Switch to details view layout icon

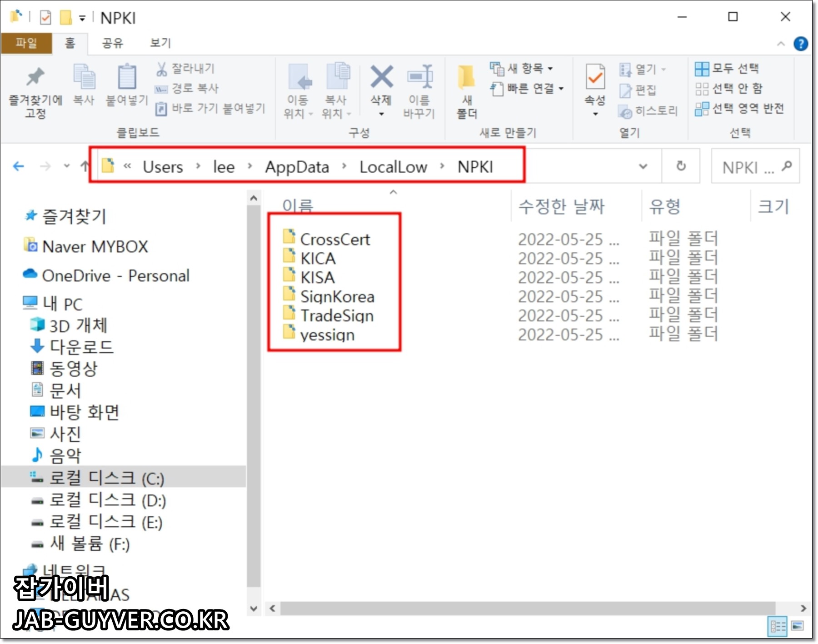click(777, 627)
